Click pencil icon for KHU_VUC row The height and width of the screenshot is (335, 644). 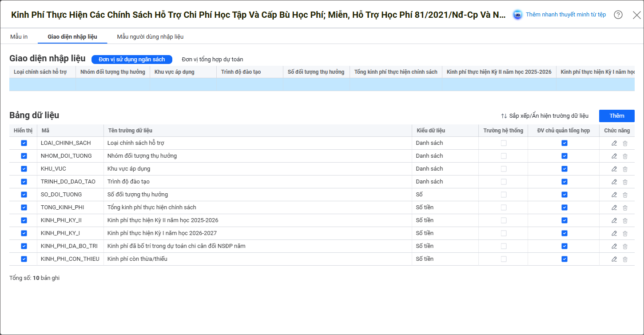[614, 169]
